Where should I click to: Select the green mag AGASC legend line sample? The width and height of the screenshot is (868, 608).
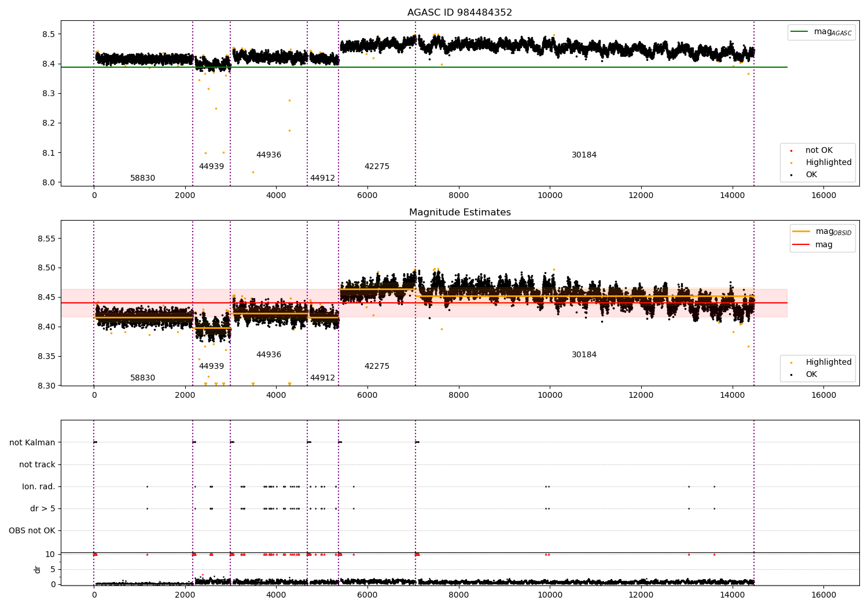pyautogui.click(x=800, y=32)
